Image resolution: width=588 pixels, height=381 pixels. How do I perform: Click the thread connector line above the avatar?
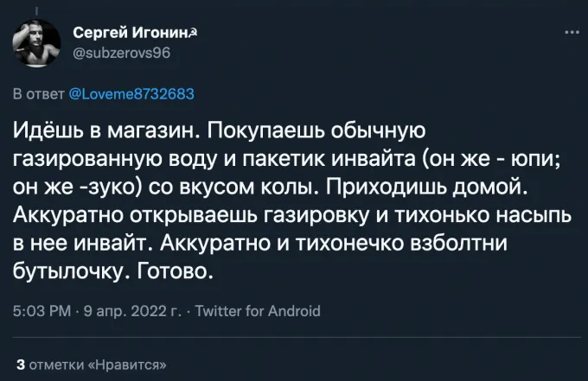[x=35, y=9]
